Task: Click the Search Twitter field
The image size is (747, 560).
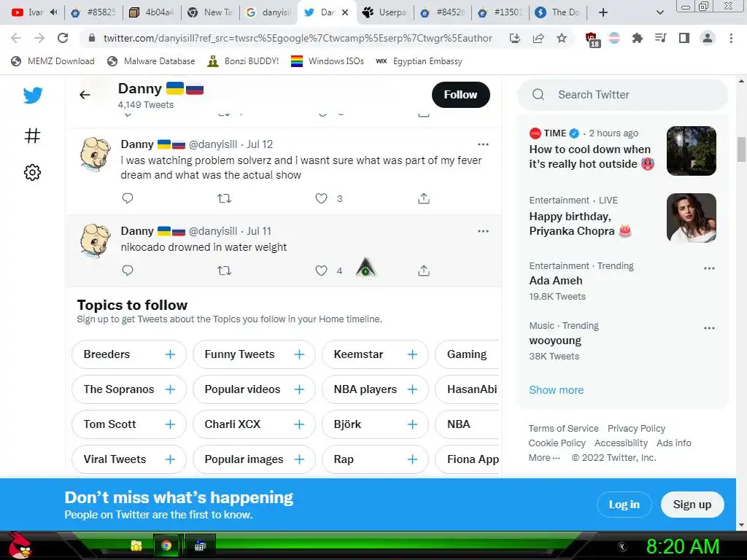Action: tap(623, 95)
